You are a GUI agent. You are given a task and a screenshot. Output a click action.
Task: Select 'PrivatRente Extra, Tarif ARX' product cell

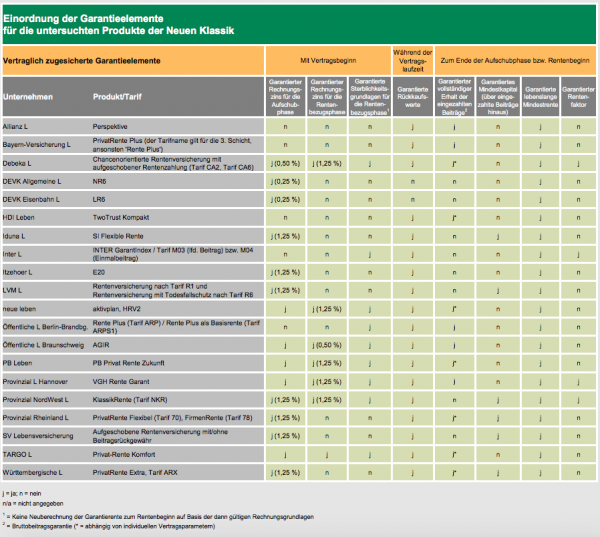(135, 473)
